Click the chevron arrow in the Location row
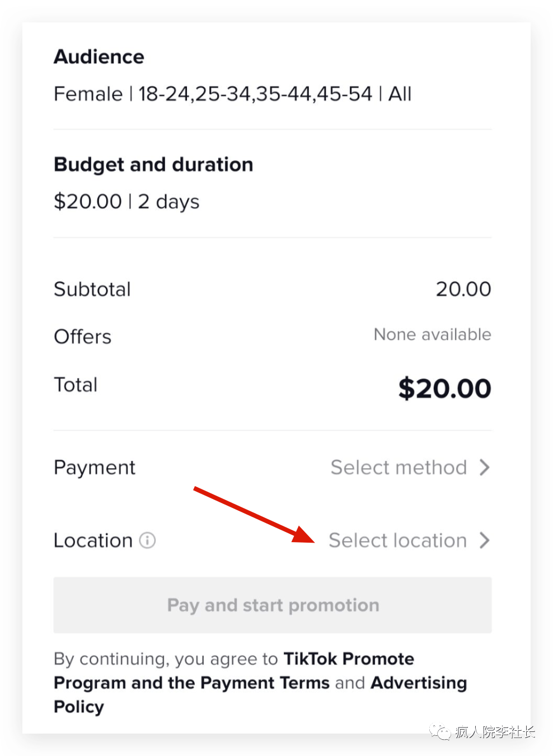Viewport: 553px width, 756px height. point(485,540)
